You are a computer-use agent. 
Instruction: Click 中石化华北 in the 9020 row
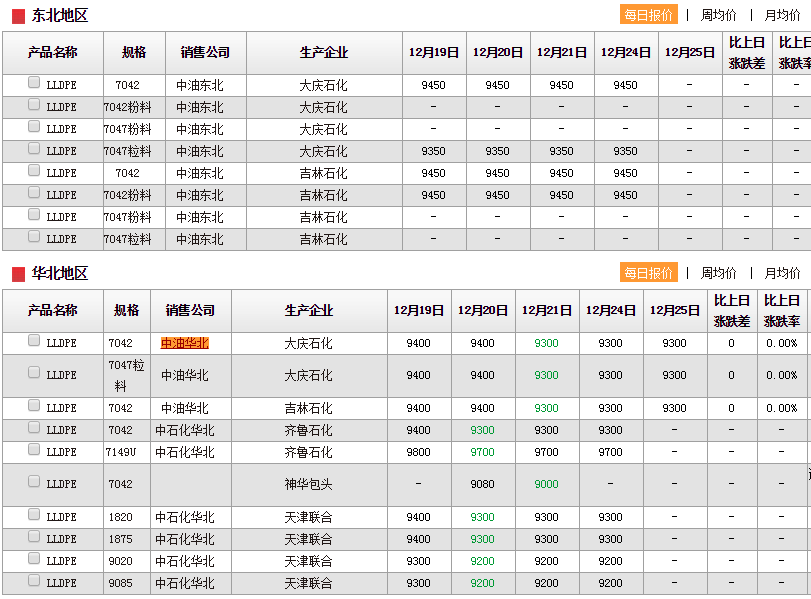click(185, 561)
